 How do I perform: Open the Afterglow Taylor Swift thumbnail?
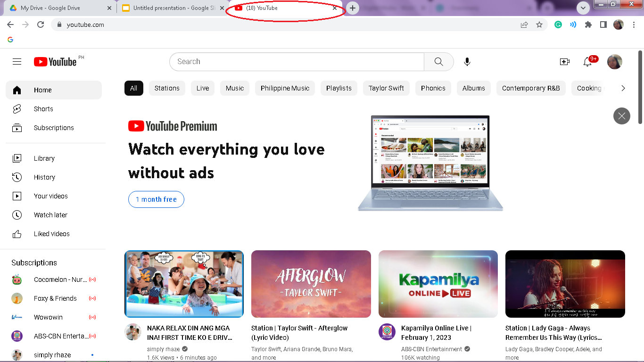311,284
